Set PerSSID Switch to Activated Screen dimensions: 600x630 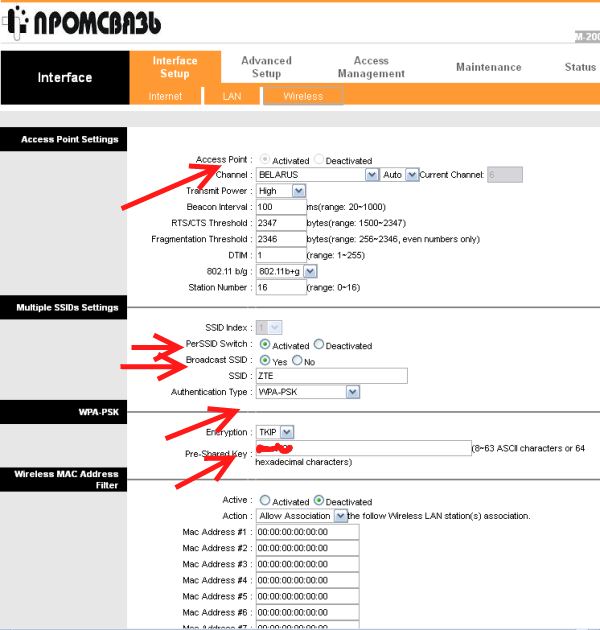tap(265, 344)
